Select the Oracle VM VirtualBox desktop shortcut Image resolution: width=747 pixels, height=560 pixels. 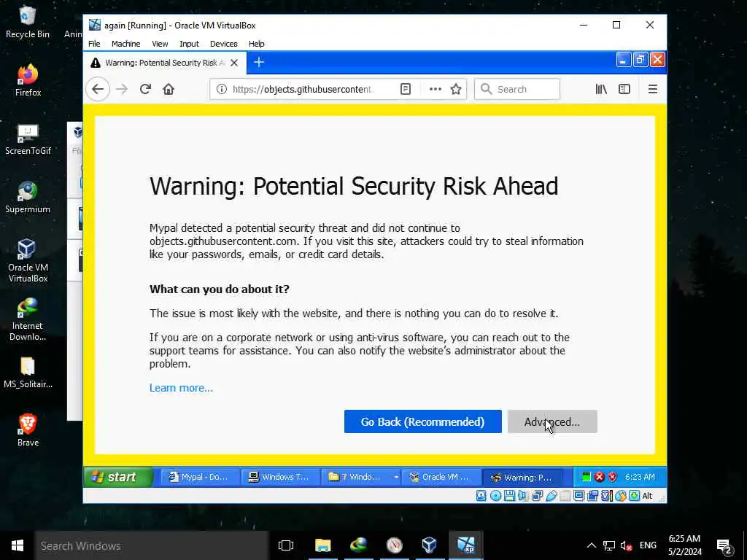point(28,260)
